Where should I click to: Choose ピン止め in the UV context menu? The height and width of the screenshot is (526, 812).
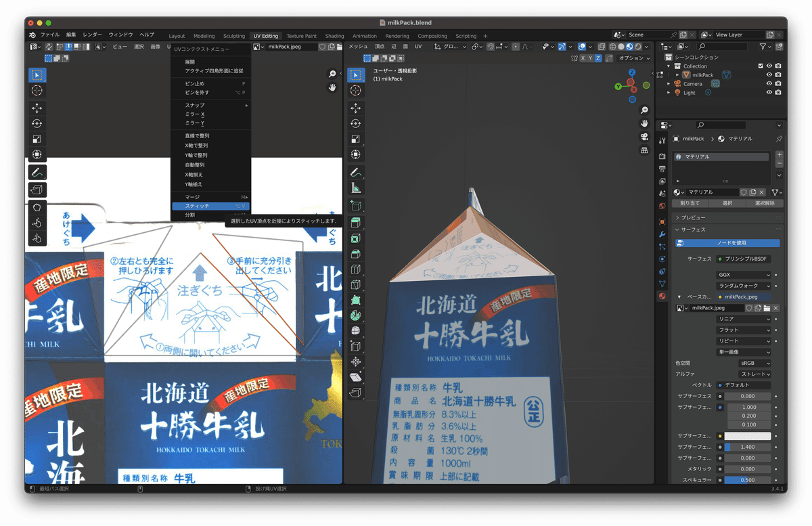(x=210, y=84)
